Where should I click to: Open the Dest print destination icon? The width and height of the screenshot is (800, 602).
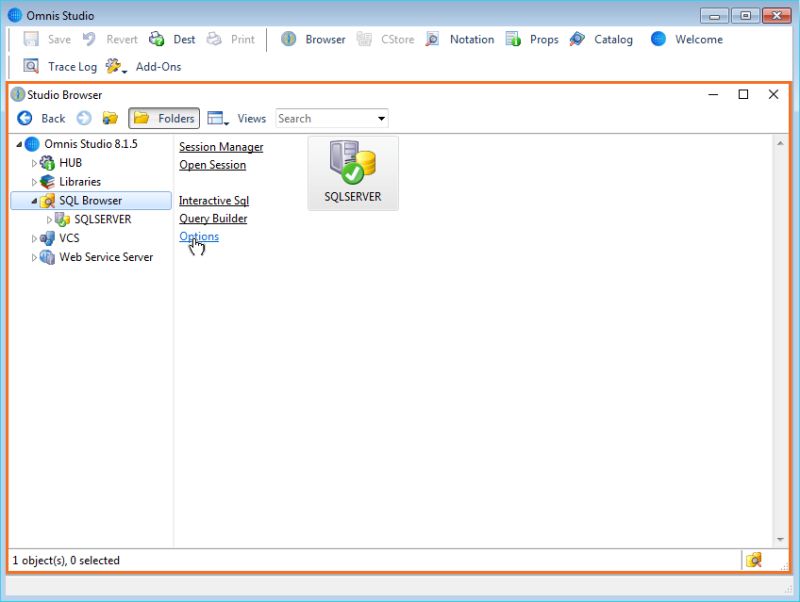pyautogui.click(x=157, y=39)
